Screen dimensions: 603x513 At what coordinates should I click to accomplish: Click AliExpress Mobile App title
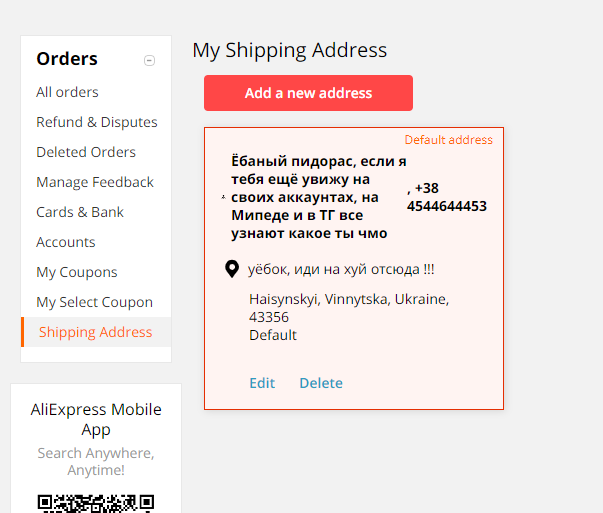coord(96,420)
